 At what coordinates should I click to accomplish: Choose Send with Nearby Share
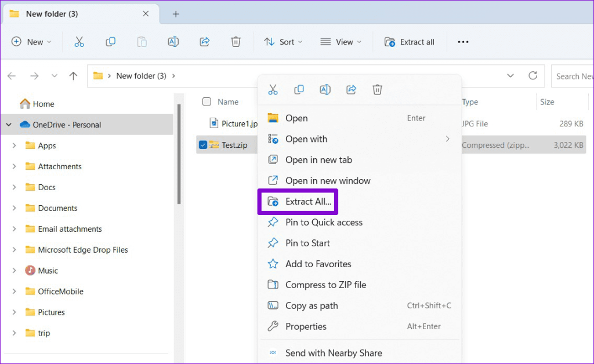coord(360,352)
